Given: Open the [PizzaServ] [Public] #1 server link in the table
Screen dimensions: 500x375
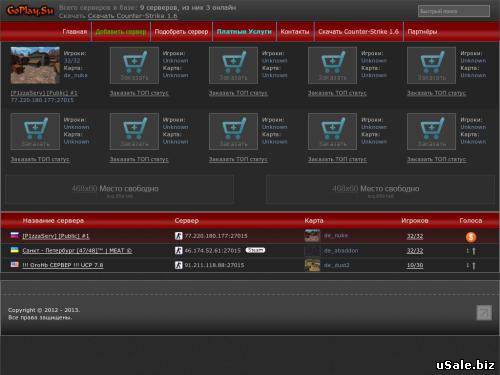Looking at the screenshot, I should (x=56, y=236).
